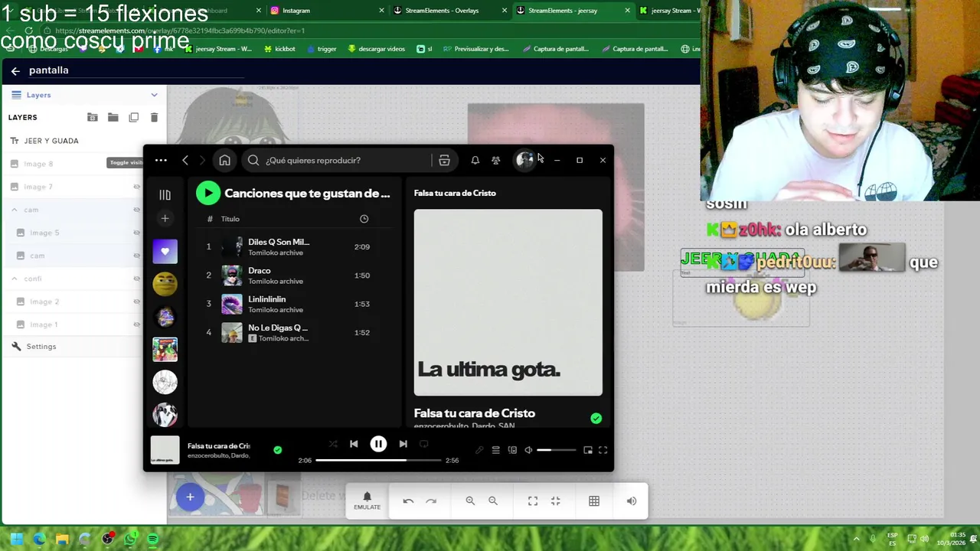This screenshot has height=551, width=980.
Task: Open Spotify friend activity icon
Action: point(496,160)
